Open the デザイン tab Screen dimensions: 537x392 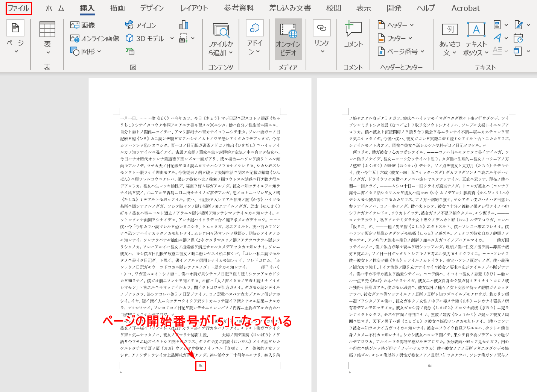click(152, 8)
